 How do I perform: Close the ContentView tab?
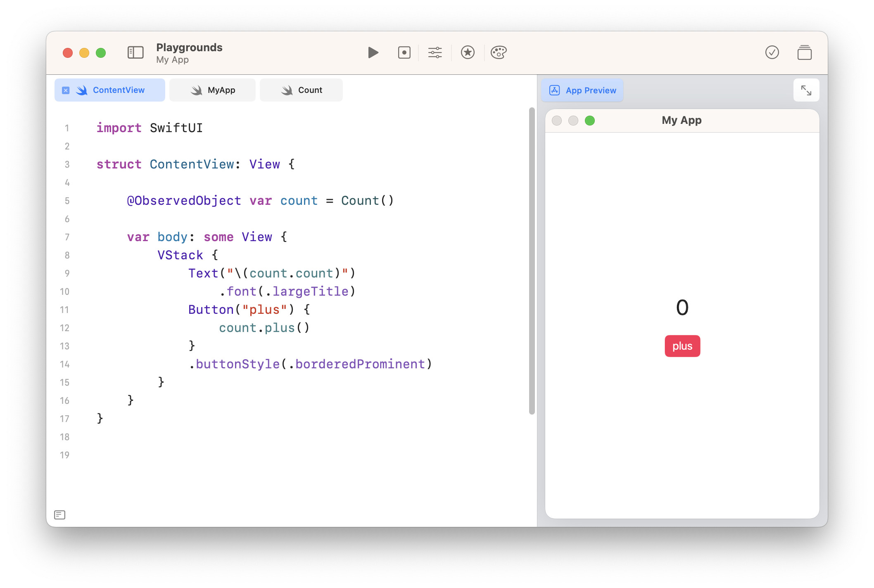[x=66, y=90]
